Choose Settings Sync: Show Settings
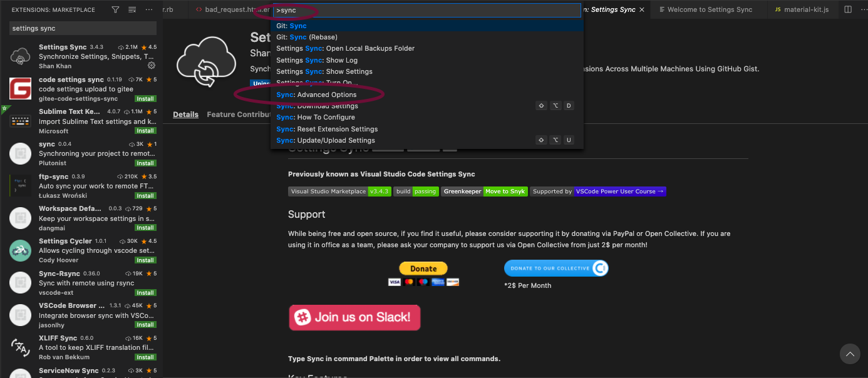The height and width of the screenshot is (378, 868). pyautogui.click(x=427, y=71)
